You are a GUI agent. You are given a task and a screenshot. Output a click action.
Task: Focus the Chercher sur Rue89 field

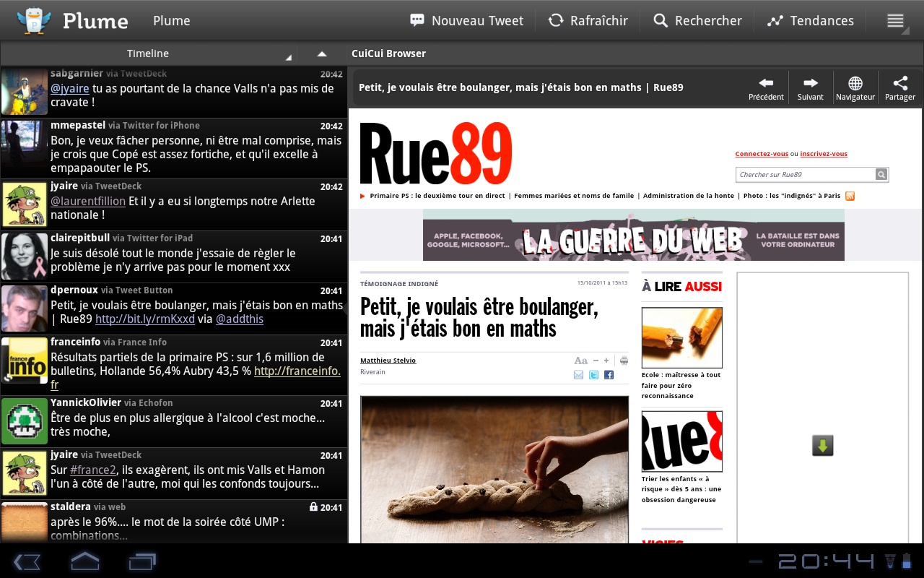click(x=806, y=174)
